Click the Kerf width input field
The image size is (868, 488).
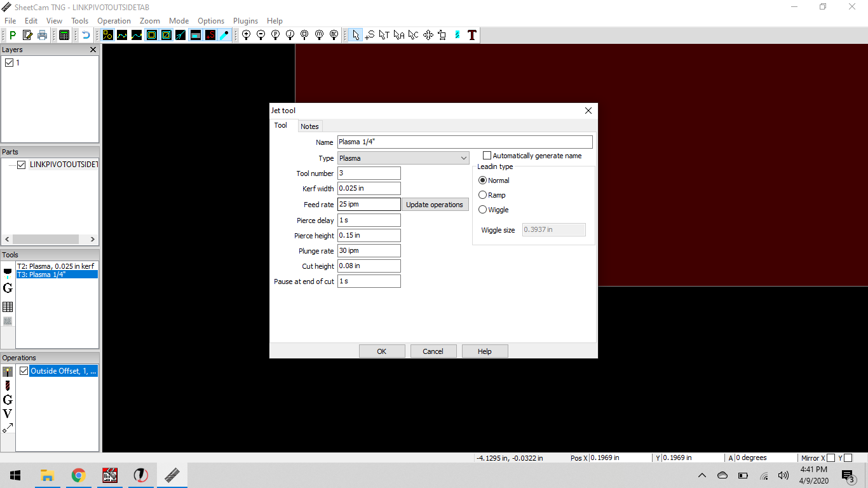[x=369, y=189]
